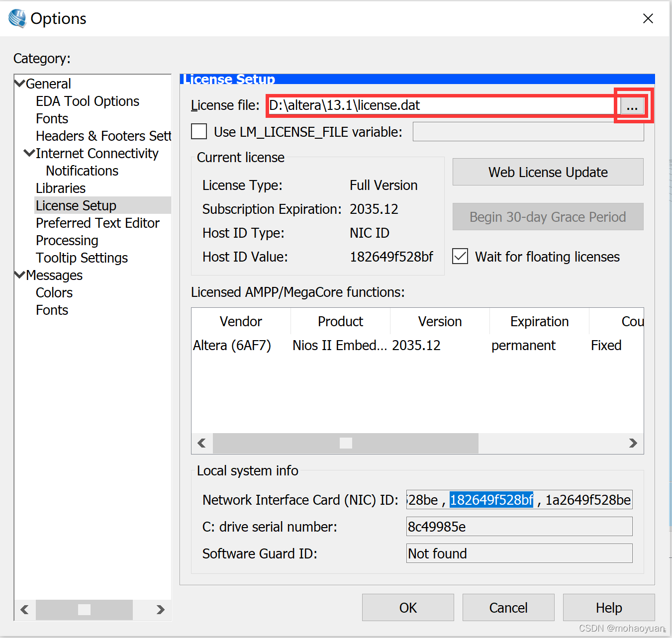Click the License file path field
This screenshot has height=638, width=672.
pos(442,105)
